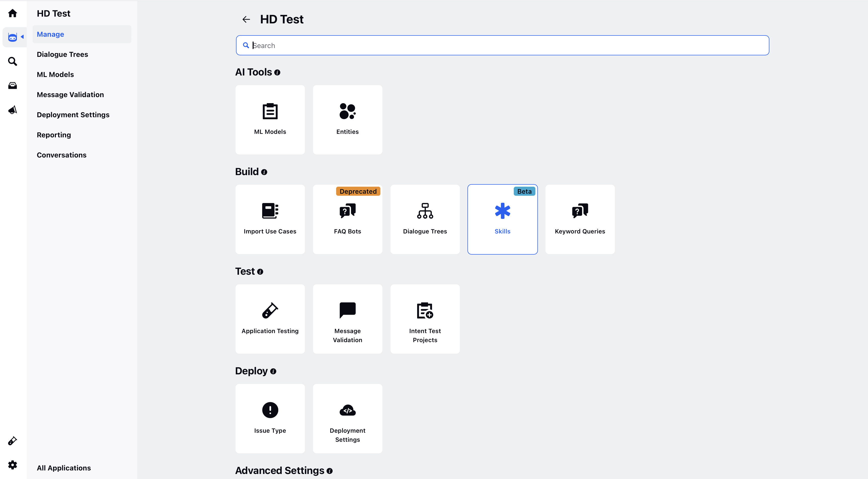Select ML Models in the sidebar menu
The width and height of the screenshot is (868, 479).
(55, 74)
